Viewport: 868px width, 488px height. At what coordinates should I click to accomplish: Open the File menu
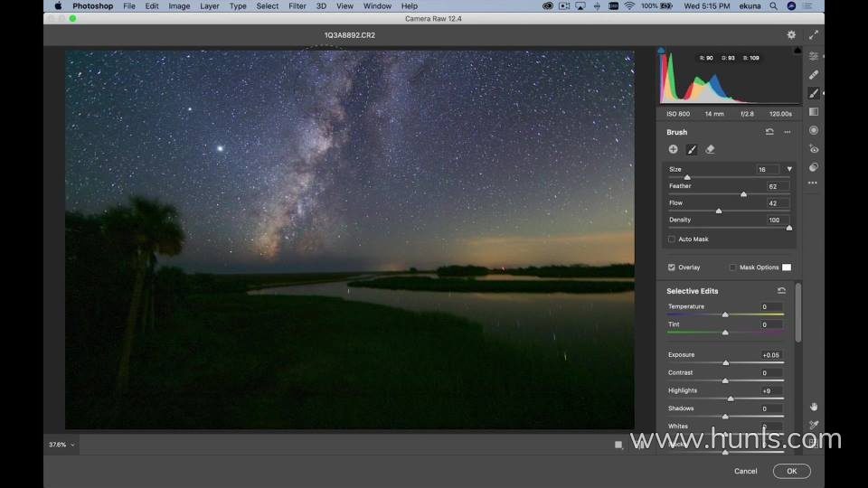tap(129, 6)
